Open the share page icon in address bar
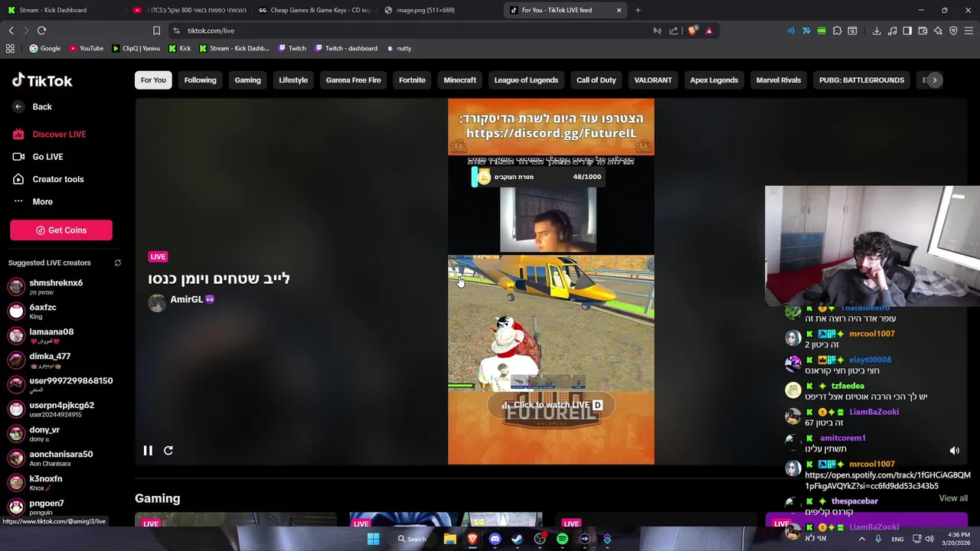Image resolution: width=980 pixels, height=551 pixels. pyautogui.click(x=674, y=31)
